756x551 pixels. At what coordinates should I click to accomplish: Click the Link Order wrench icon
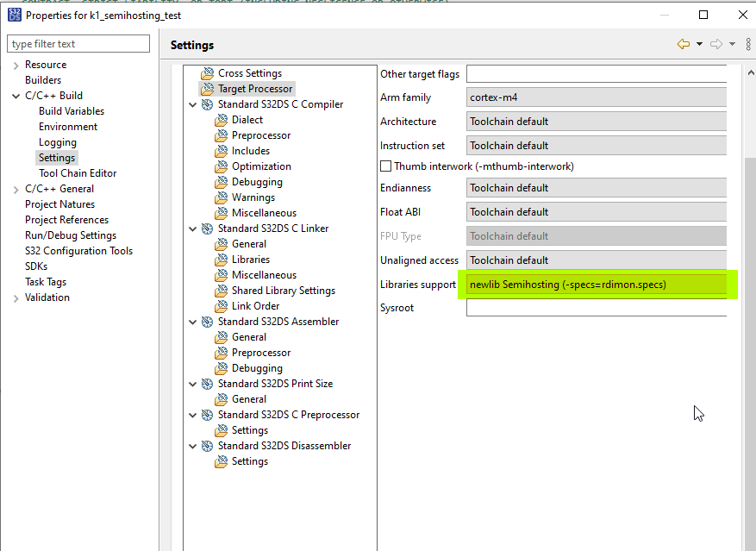(222, 305)
